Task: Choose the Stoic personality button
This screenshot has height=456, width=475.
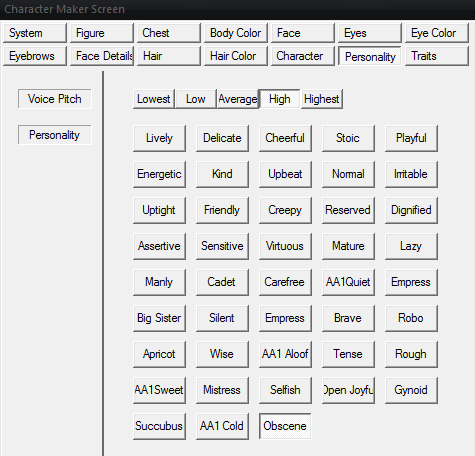Action: [x=348, y=138]
